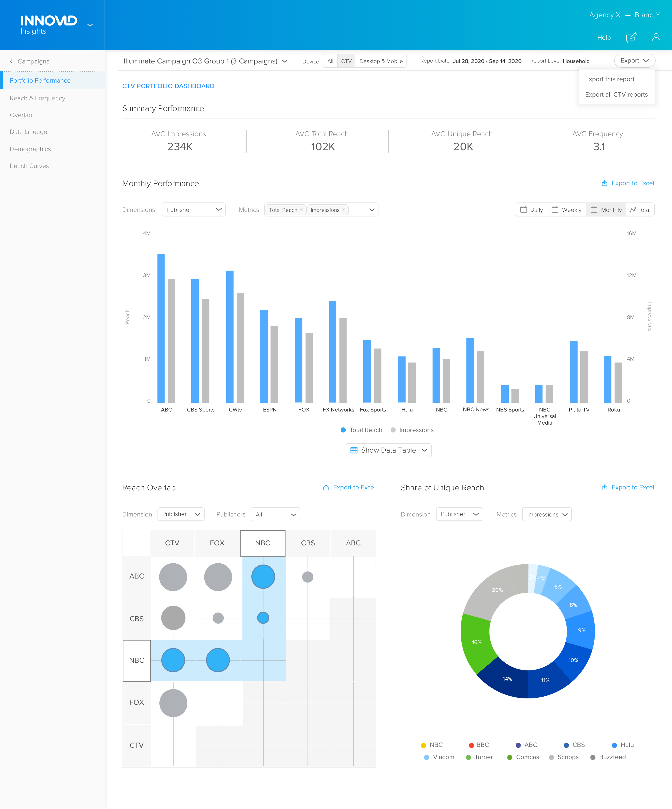Screen dimensions: 672x809
Task: Select the CTV device filter
Action: click(x=346, y=61)
